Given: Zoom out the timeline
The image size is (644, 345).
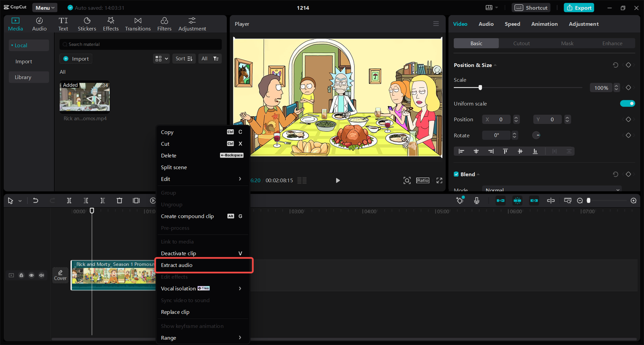Looking at the screenshot, I should [x=580, y=201].
